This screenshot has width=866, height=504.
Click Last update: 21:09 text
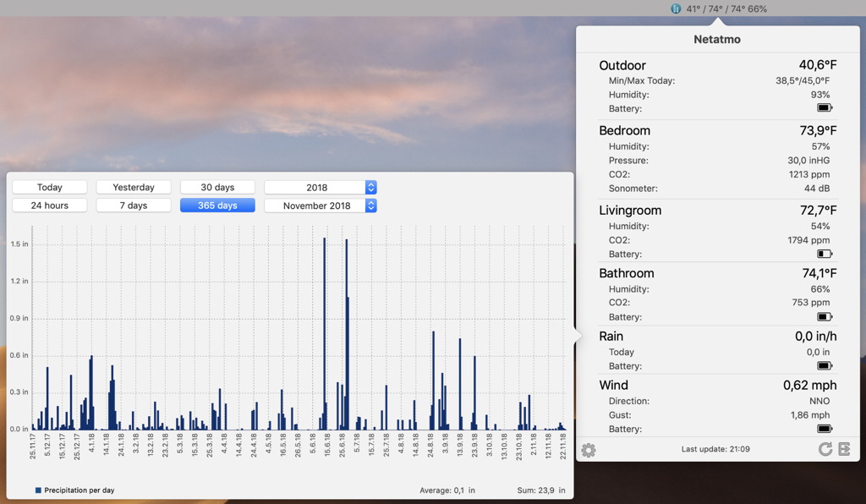click(x=715, y=449)
